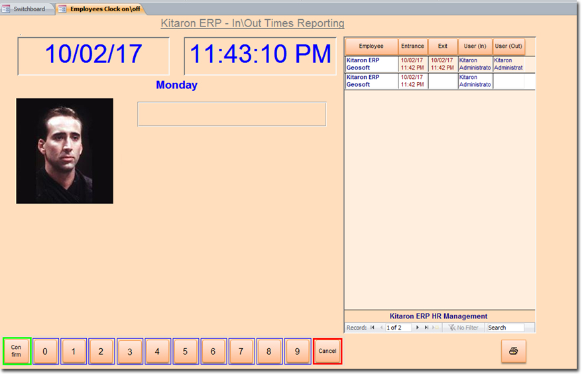Viewport: 588px width, 380px height.
Task: Click the record number field '1 of 2'
Action: click(x=398, y=328)
